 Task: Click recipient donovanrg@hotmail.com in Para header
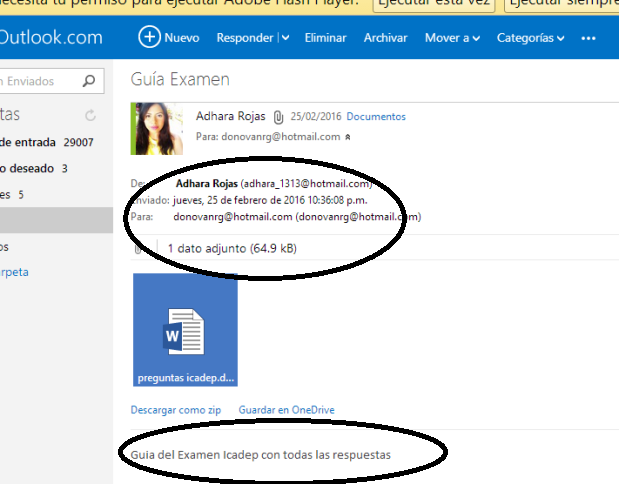coord(281,137)
